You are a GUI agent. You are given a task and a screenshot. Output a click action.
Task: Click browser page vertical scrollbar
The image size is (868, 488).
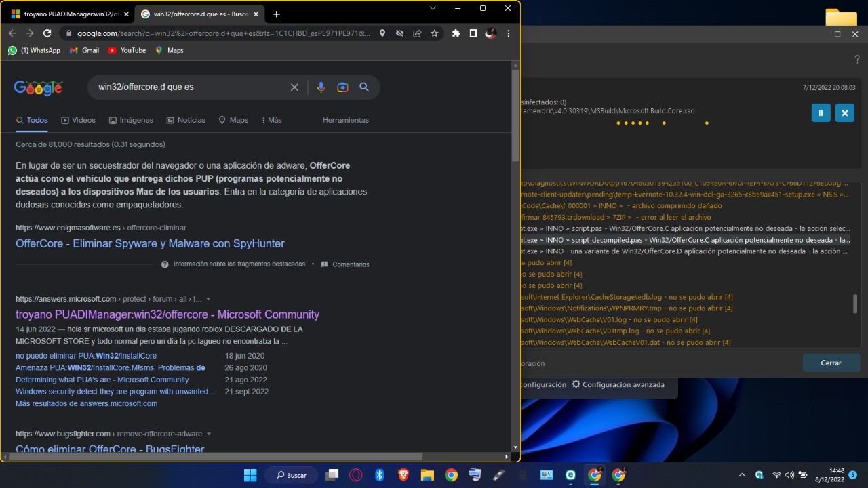[515, 115]
